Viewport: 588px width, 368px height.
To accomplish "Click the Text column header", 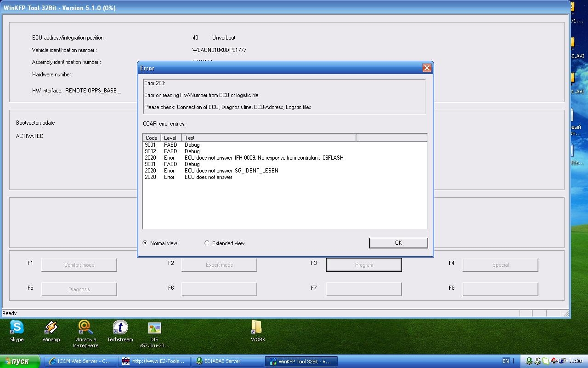I will (268, 138).
